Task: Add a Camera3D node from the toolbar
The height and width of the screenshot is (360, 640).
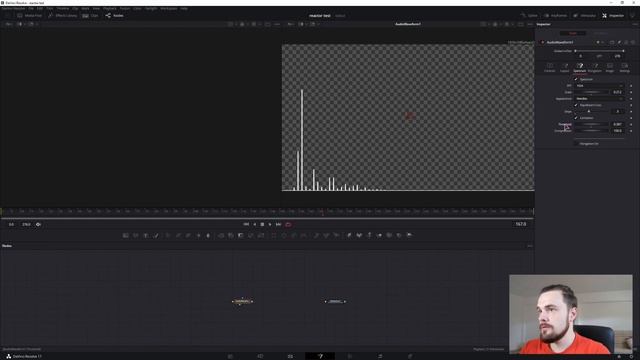Action: pos(389,236)
